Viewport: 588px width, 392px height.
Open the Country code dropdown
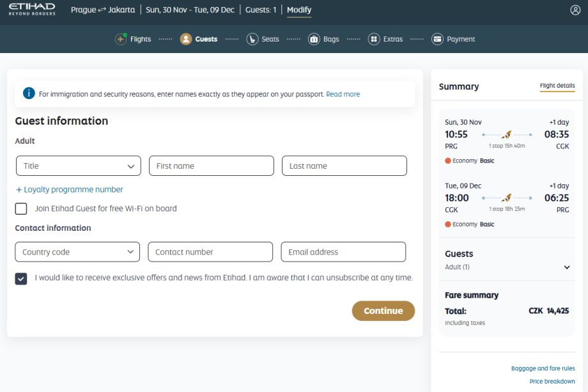coord(77,252)
